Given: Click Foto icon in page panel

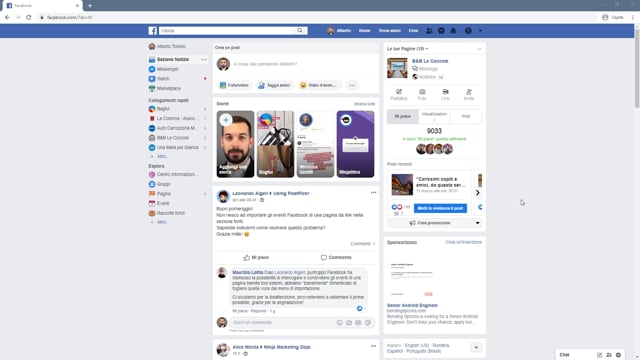Looking at the screenshot, I should [422, 95].
